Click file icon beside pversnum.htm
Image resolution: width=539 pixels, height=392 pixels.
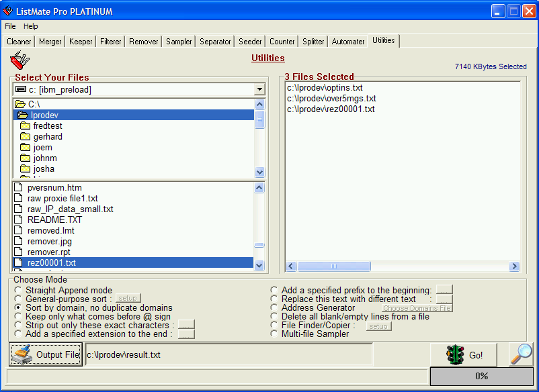(x=19, y=187)
